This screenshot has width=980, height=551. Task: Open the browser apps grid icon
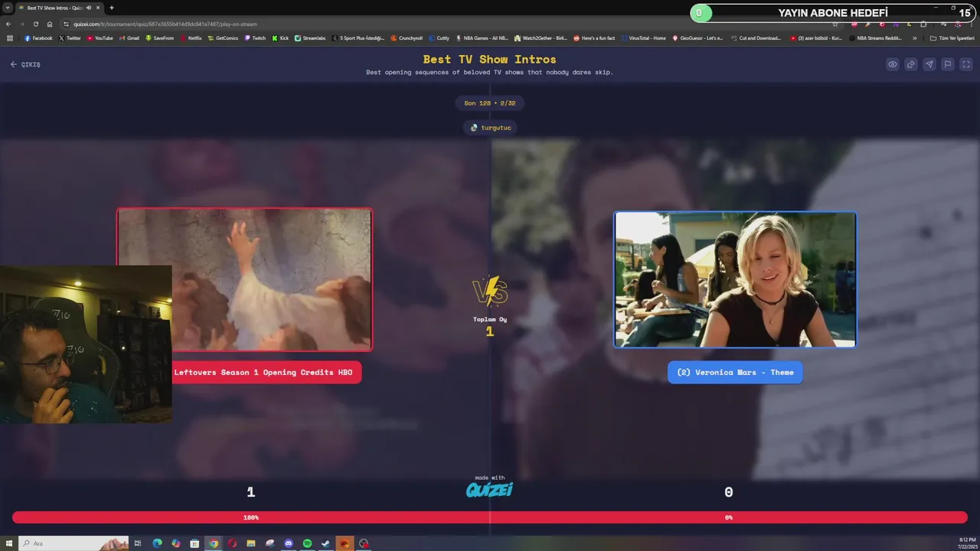[10, 38]
